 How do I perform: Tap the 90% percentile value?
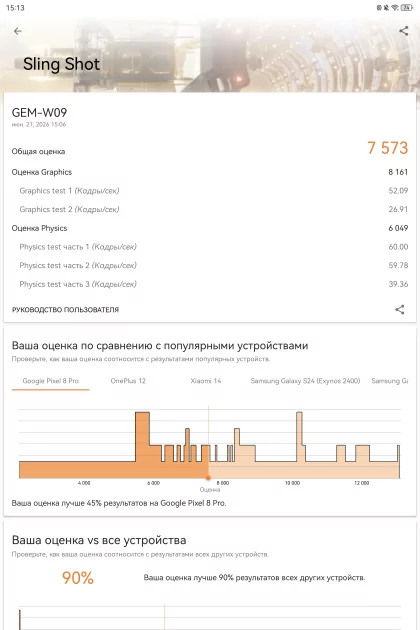point(78,578)
